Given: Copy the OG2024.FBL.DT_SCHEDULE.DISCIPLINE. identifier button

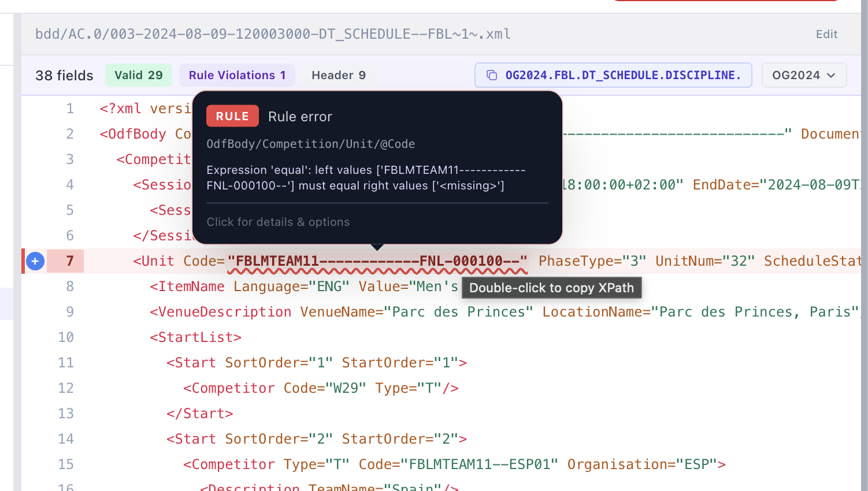Looking at the screenshot, I should click(613, 75).
